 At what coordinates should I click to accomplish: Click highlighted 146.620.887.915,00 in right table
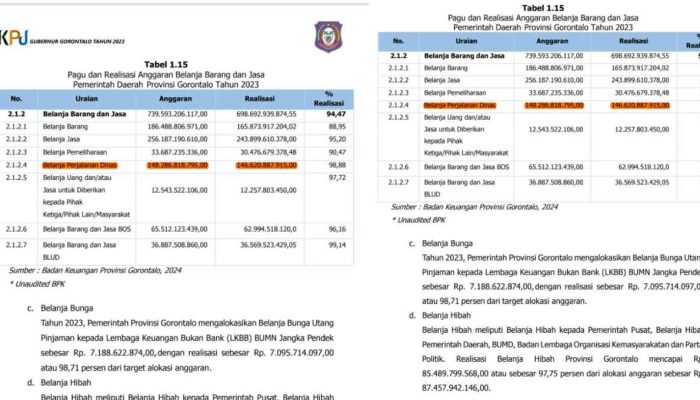pos(640,105)
